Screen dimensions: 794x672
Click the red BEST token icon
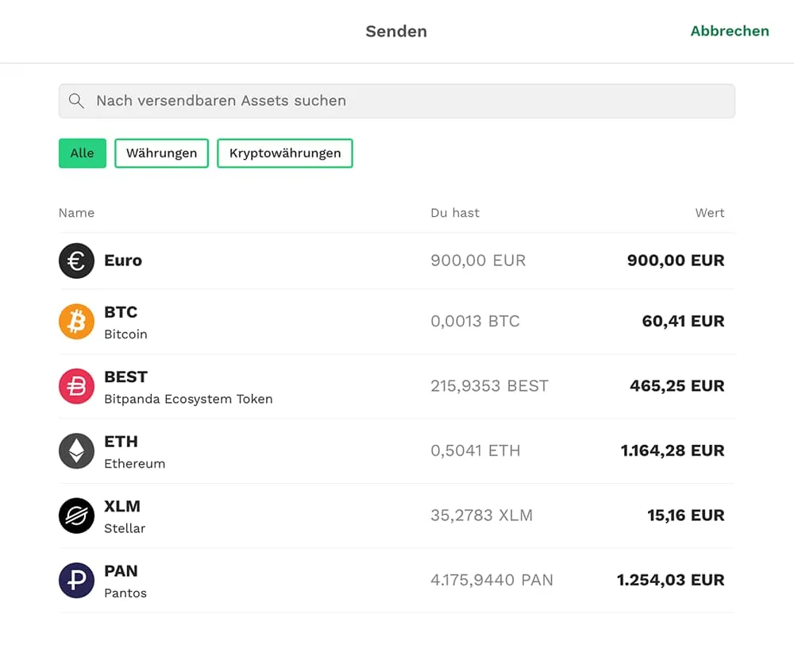coord(76,386)
